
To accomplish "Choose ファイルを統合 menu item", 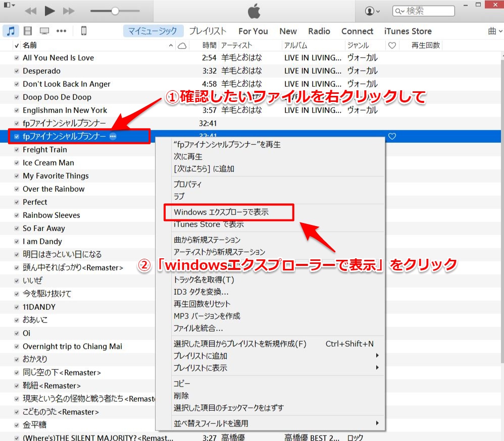I will (198, 328).
